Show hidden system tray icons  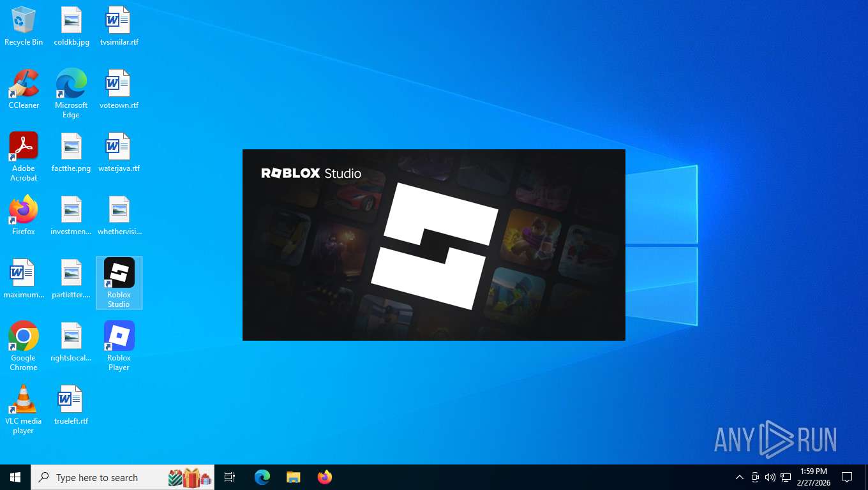(740, 477)
